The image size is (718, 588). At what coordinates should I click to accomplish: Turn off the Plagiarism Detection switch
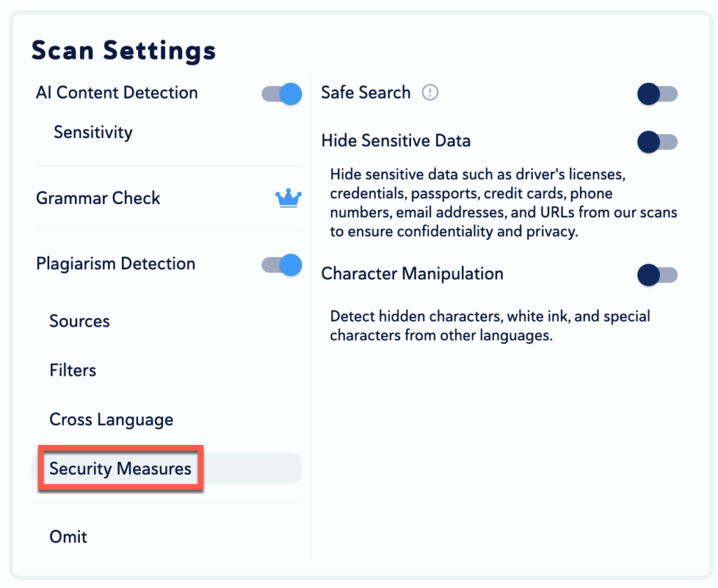[x=282, y=265]
